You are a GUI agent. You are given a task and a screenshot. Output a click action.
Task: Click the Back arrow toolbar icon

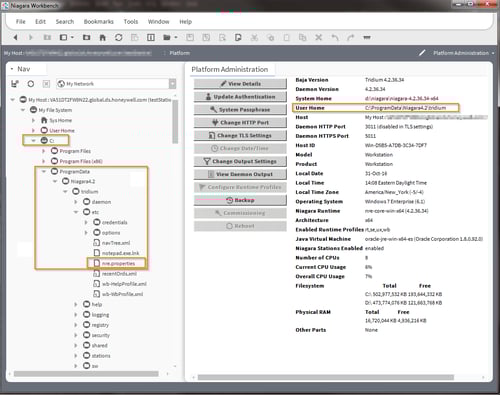coord(16,38)
